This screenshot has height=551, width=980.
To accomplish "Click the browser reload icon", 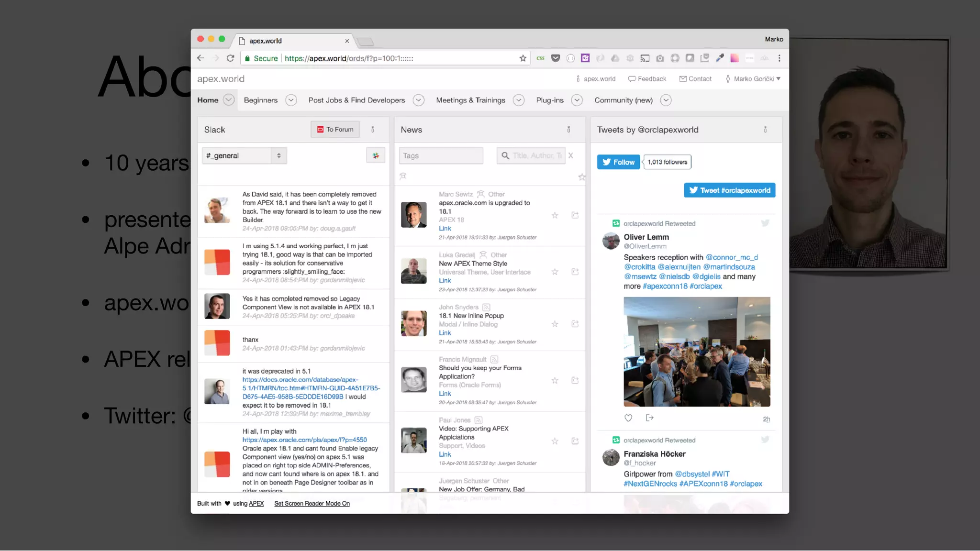I will pos(230,58).
